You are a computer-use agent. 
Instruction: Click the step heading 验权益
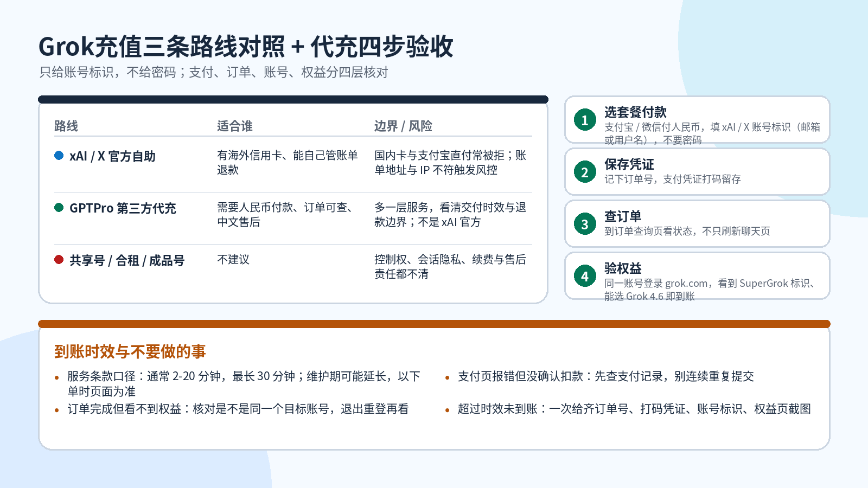(623, 268)
